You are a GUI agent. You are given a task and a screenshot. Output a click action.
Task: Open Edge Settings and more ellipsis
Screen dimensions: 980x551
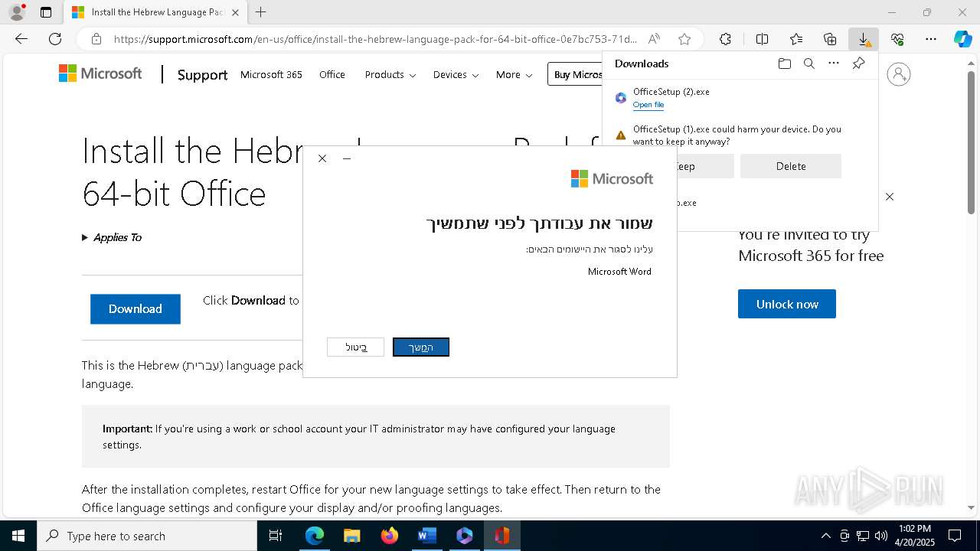point(931,39)
